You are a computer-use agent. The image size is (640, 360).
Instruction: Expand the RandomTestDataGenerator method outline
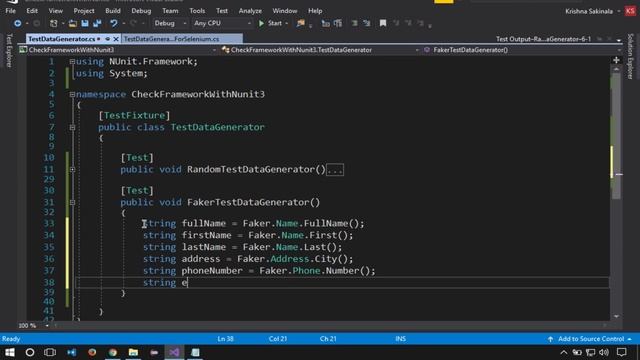coord(72,169)
